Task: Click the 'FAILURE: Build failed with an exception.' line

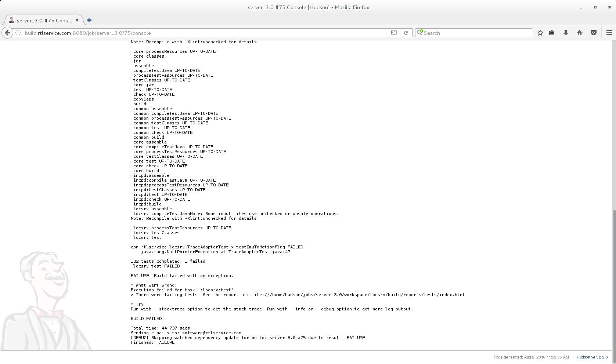Action: pos(182,276)
